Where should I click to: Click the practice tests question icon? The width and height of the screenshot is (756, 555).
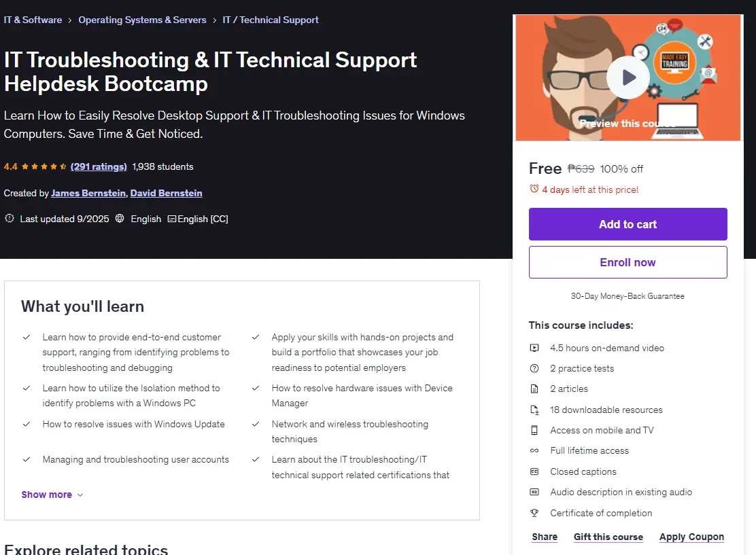pos(534,369)
